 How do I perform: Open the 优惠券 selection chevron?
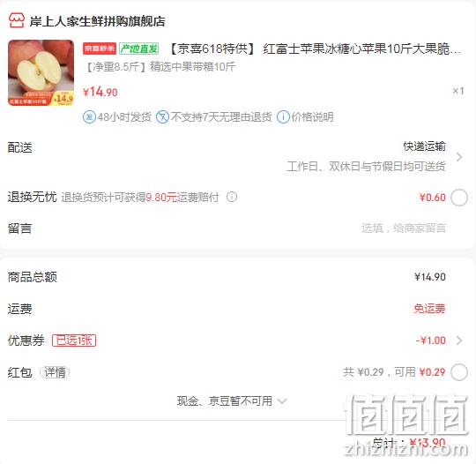click(x=459, y=341)
